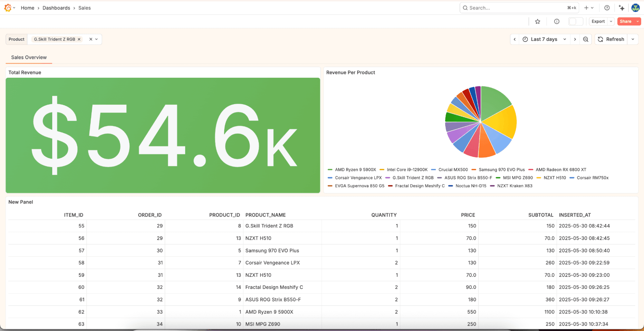Open the dashboard info icon

[556, 21]
